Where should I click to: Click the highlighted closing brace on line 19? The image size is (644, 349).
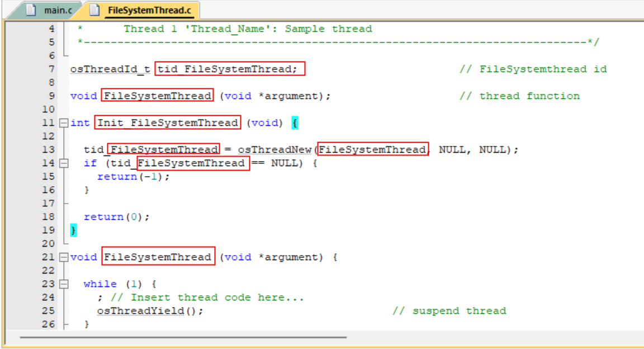(73, 230)
